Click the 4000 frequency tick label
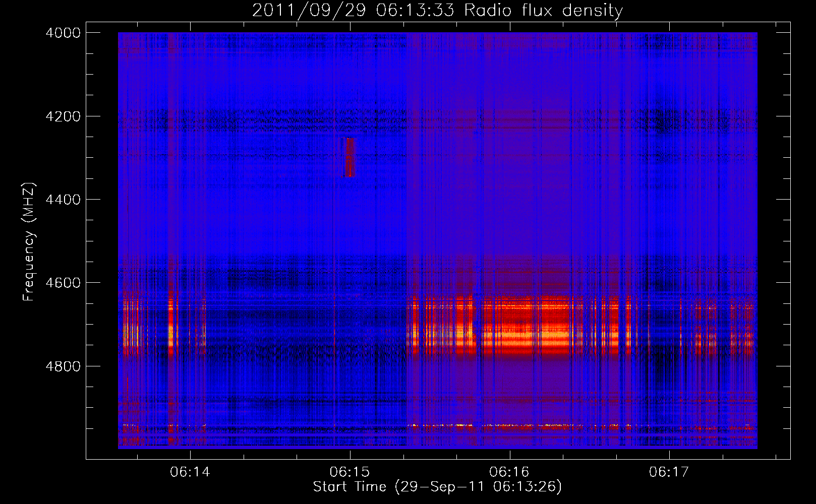The height and width of the screenshot is (504, 816). pyautogui.click(x=63, y=33)
